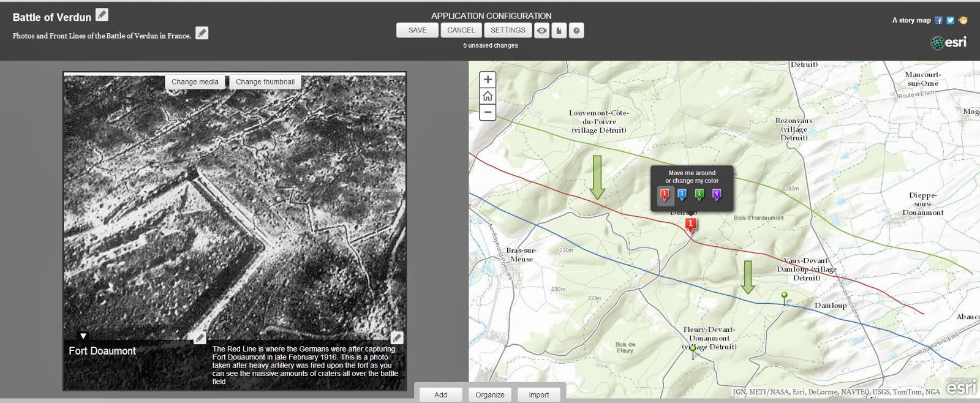
Task: Click Maucourt-sur-Orne map label
Action: click(923, 79)
